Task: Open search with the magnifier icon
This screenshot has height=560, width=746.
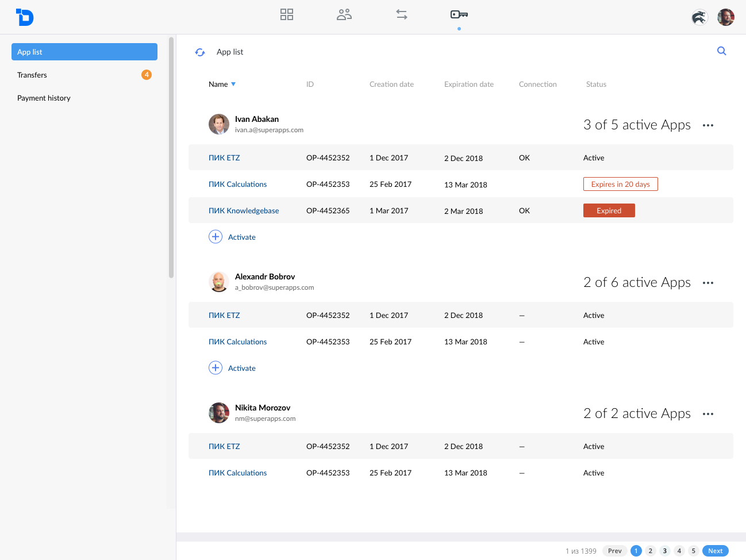Action: [x=722, y=51]
